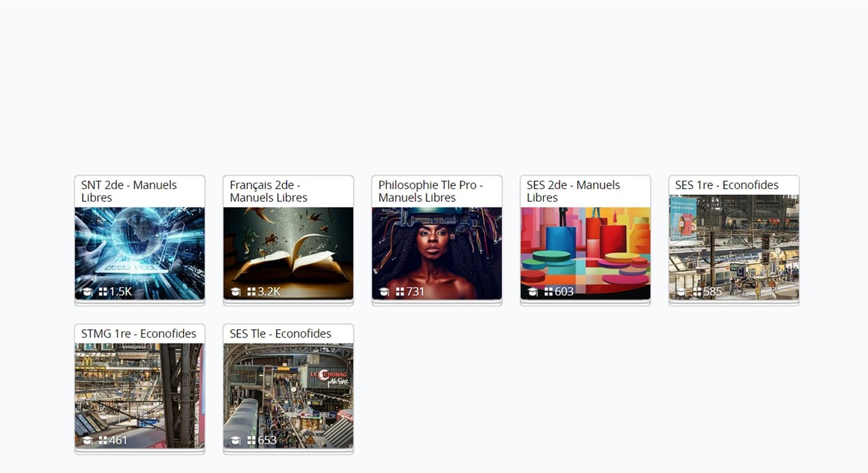Click grid icon beside 1.5K count
Screen dimensions: 868x473
click(103, 292)
